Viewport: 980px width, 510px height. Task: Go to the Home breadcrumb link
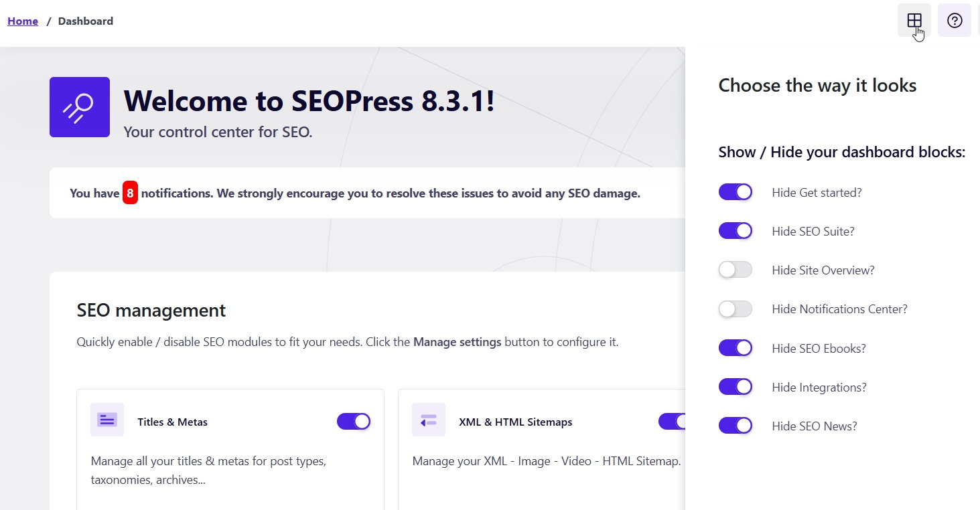tap(23, 21)
